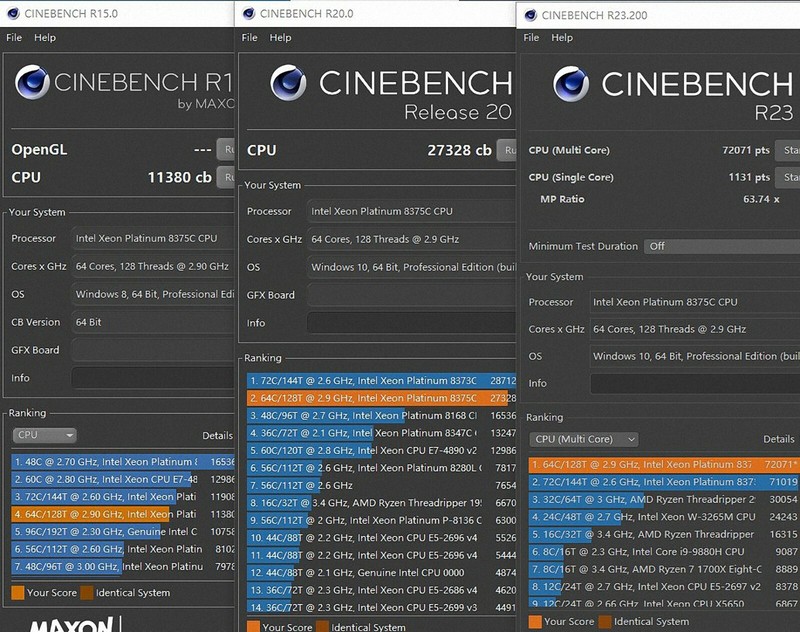
Task: Open Help menu in Cinebench R20 window
Action: (x=280, y=37)
